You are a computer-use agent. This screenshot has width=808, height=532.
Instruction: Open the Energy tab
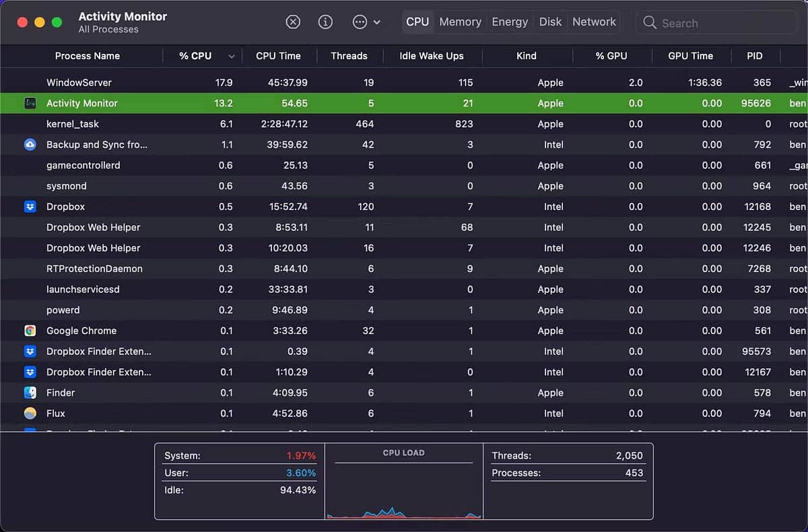[510, 22]
